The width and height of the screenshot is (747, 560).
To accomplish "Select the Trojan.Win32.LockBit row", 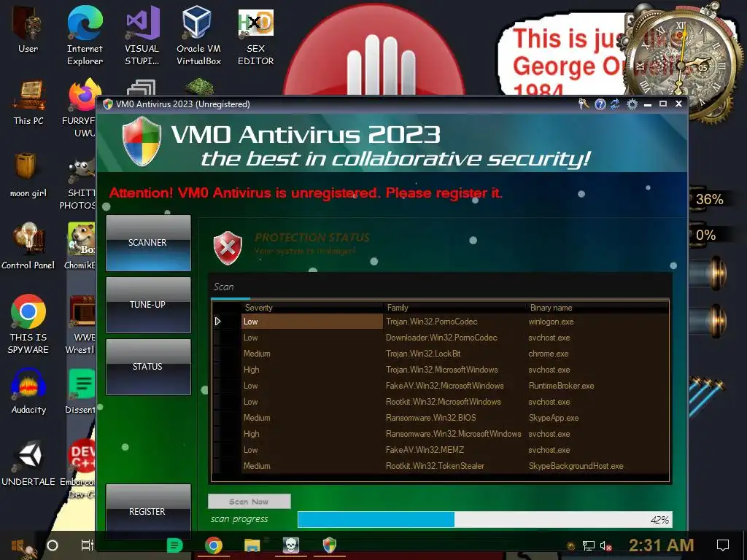I will click(x=441, y=354).
